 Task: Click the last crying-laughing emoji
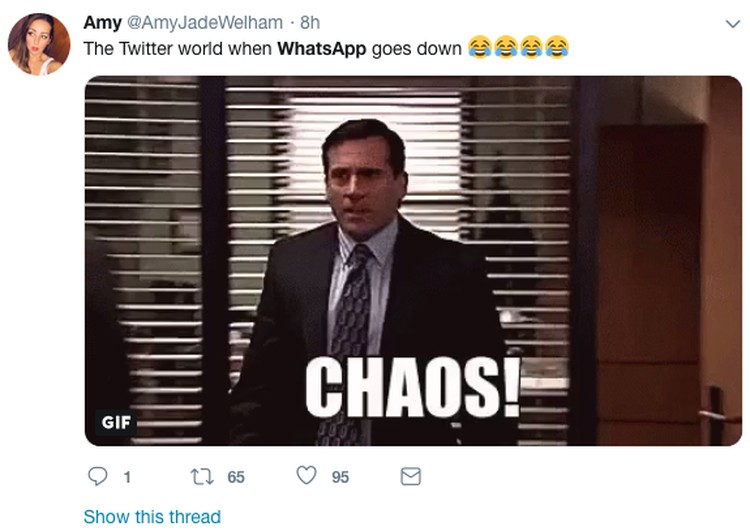(x=557, y=47)
